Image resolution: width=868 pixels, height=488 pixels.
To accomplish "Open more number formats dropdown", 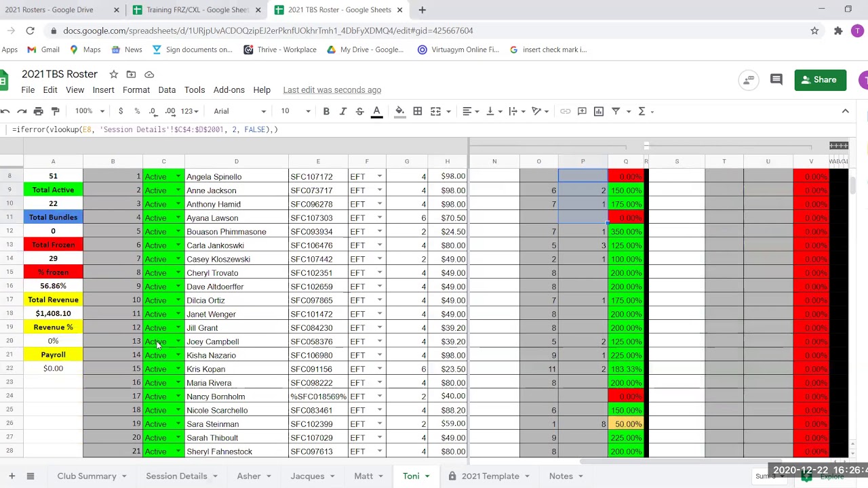I will tap(190, 111).
